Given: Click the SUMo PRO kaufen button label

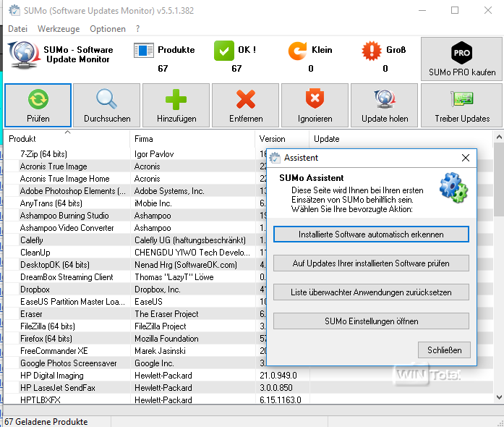Looking at the screenshot, I should tap(462, 72).
